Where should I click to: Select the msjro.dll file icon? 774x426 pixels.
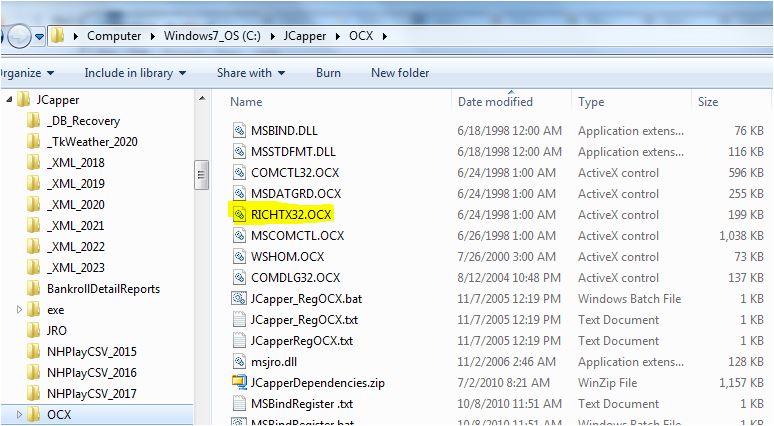tap(240, 361)
